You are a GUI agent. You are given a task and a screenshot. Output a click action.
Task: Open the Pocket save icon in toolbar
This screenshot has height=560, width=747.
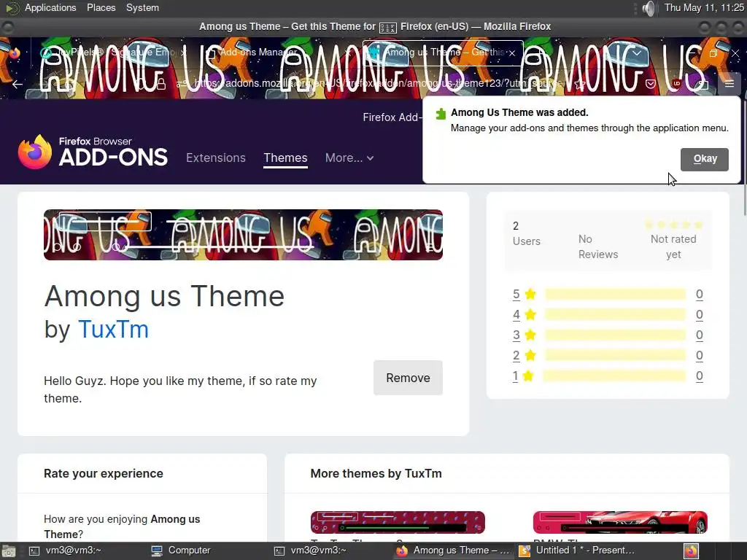point(650,84)
